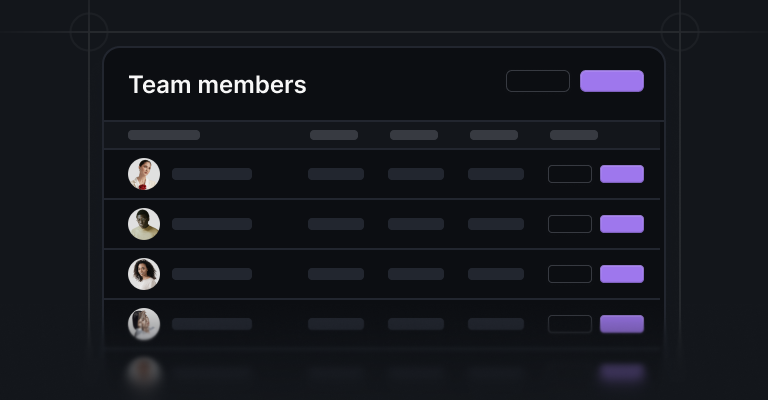Image resolution: width=768 pixels, height=400 pixels.
Task: Click the outlined button in the second row
Action: point(570,224)
